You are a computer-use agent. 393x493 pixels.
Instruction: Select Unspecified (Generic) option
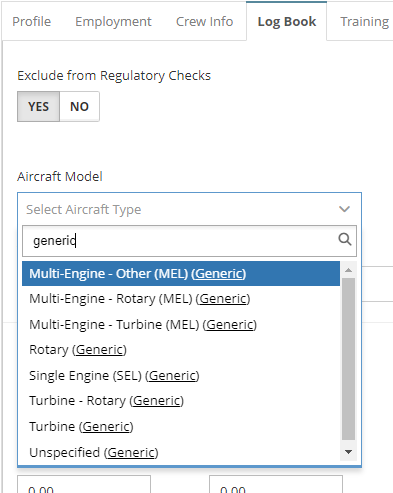(181, 453)
